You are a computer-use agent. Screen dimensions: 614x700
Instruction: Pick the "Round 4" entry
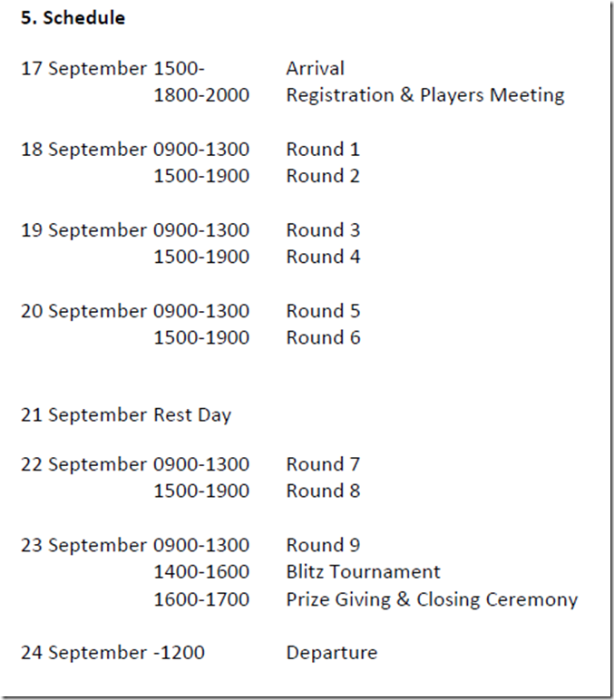(x=323, y=257)
